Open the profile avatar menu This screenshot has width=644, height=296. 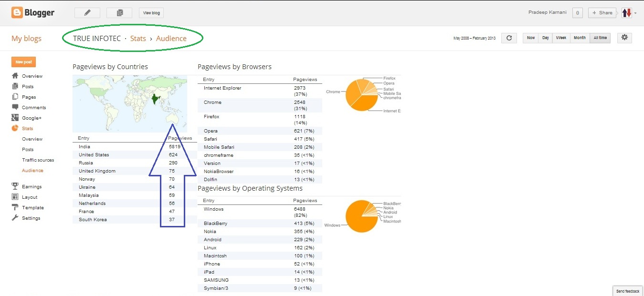pos(627,13)
